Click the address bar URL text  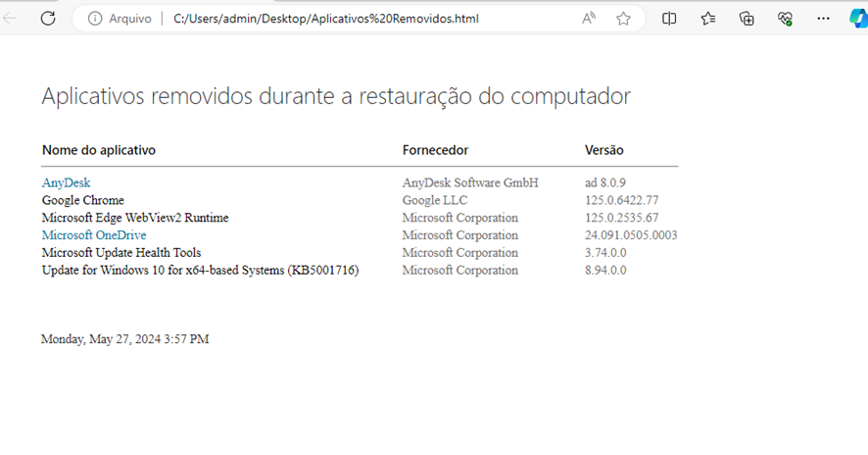tap(326, 19)
